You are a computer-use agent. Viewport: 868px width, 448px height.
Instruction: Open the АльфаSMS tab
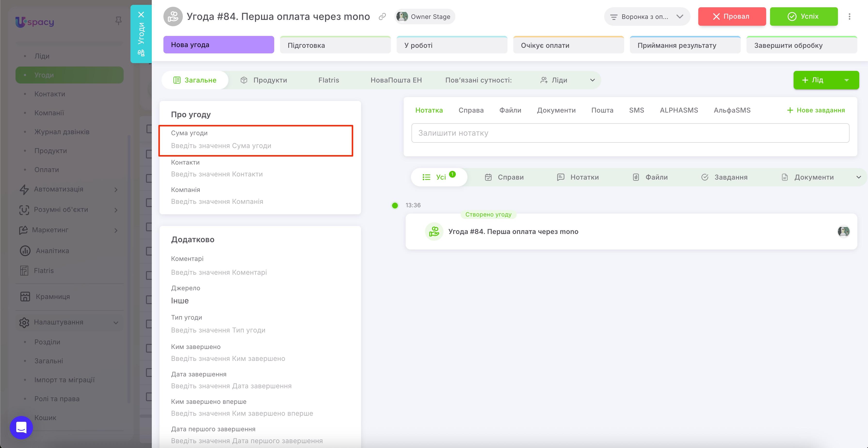pyautogui.click(x=732, y=110)
